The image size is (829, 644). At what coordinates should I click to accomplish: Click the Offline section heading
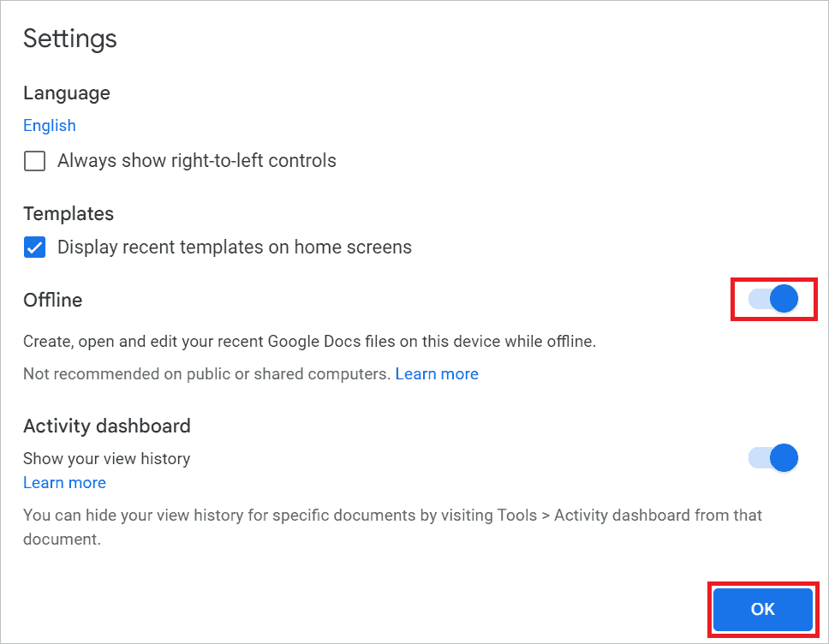[53, 301]
